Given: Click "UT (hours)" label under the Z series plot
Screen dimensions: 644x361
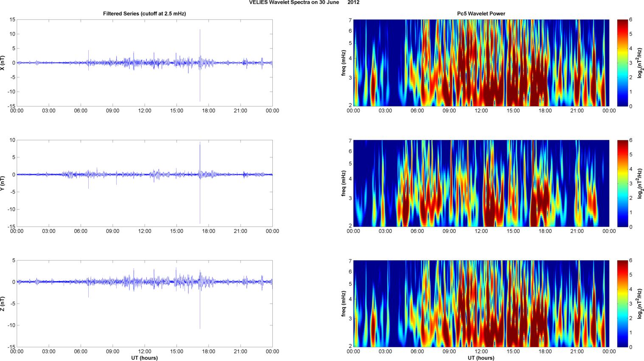Looking at the screenshot, I should 144,358.
